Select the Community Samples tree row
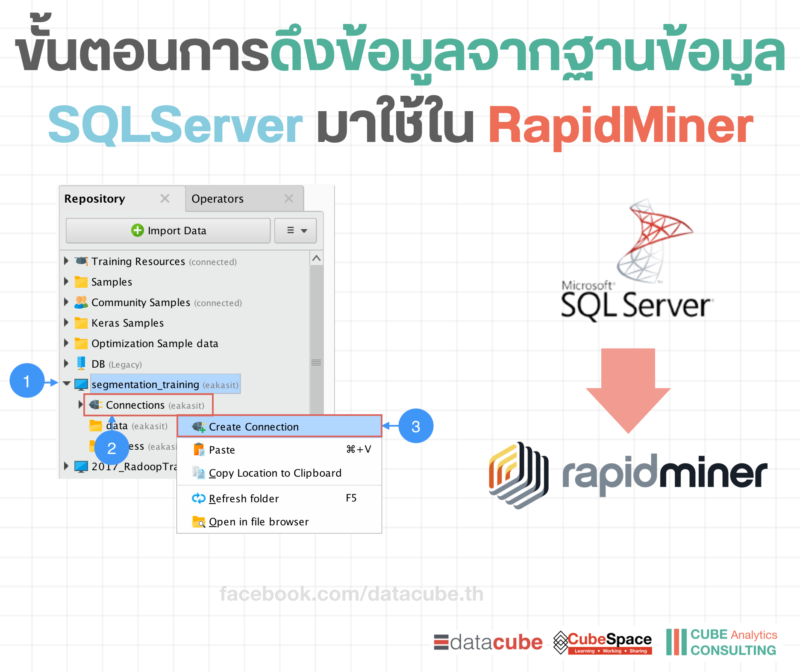 (185, 302)
